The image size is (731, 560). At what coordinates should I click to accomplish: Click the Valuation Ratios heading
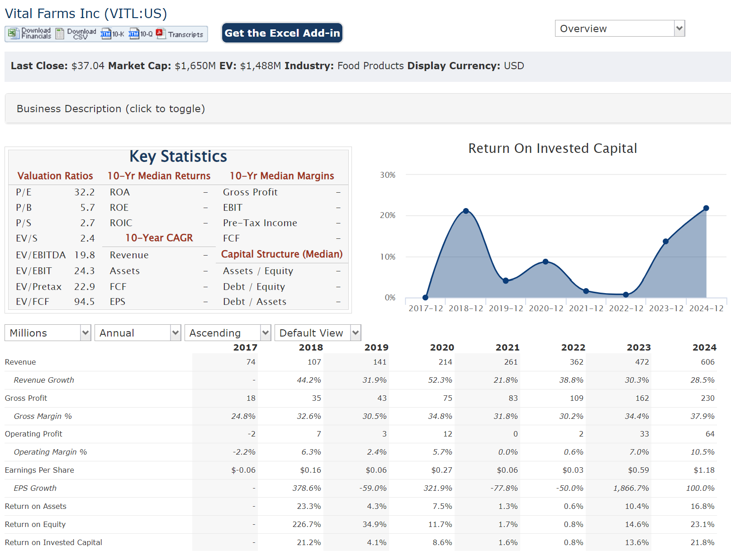coord(55,176)
